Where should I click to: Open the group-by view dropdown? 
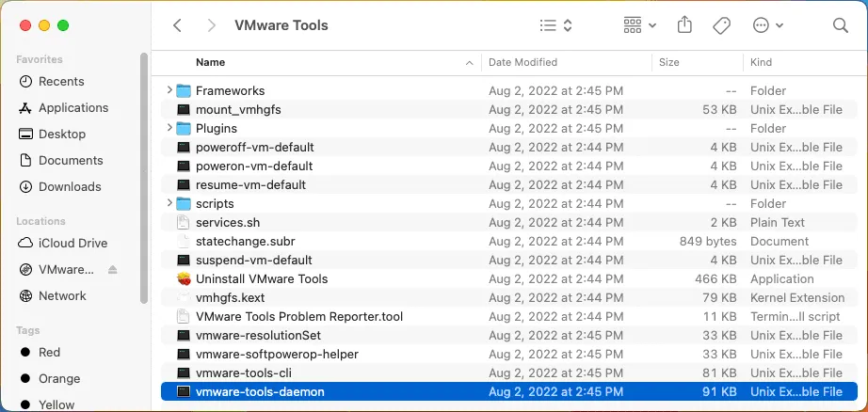pos(639,25)
